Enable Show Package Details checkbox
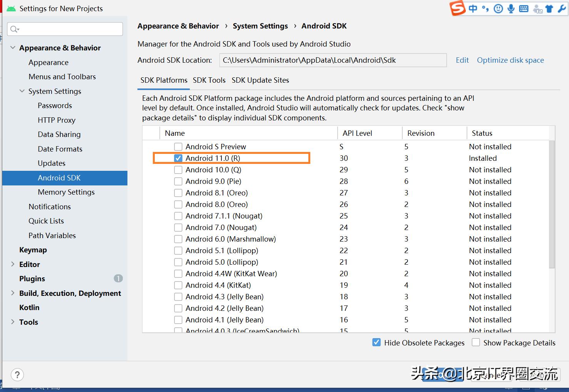Viewport: 569px width, 392px height. pyautogui.click(x=476, y=342)
